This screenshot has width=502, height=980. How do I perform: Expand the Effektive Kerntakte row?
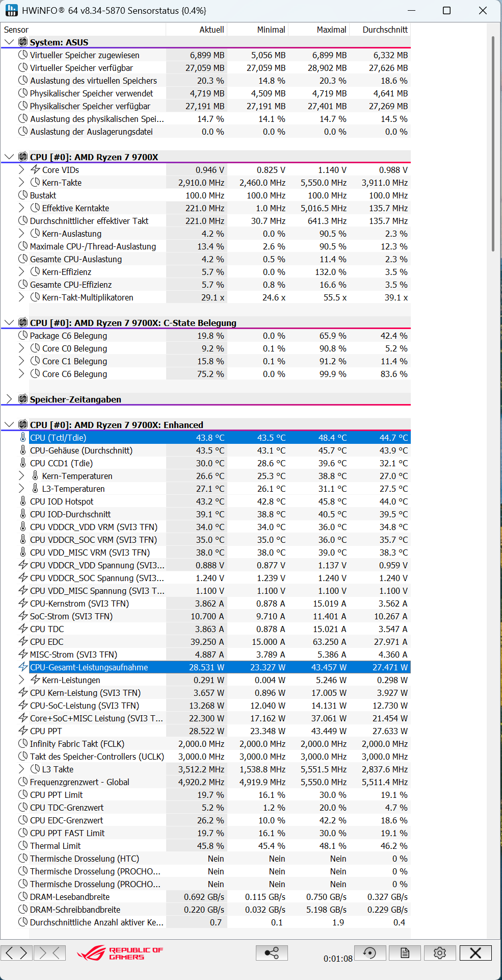pos(21,208)
